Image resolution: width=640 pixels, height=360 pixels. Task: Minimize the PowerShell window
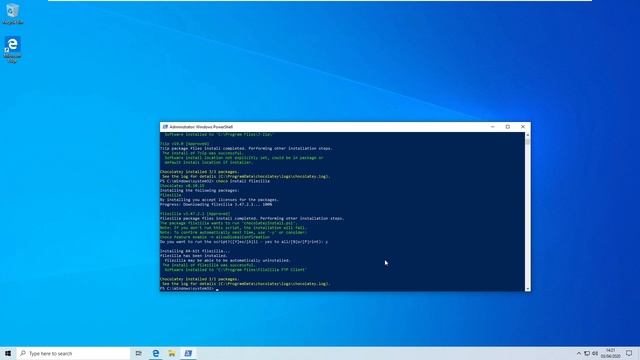[492, 127]
